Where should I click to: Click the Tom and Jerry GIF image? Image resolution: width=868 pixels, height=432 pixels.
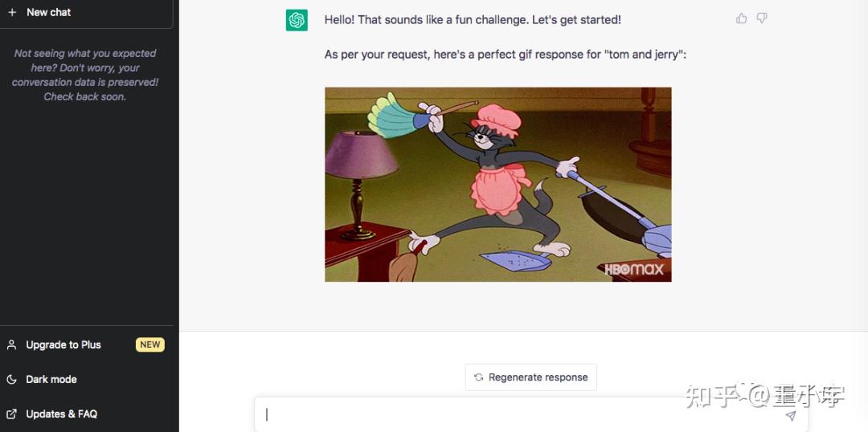pyautogui.click(x=498, y=184)
